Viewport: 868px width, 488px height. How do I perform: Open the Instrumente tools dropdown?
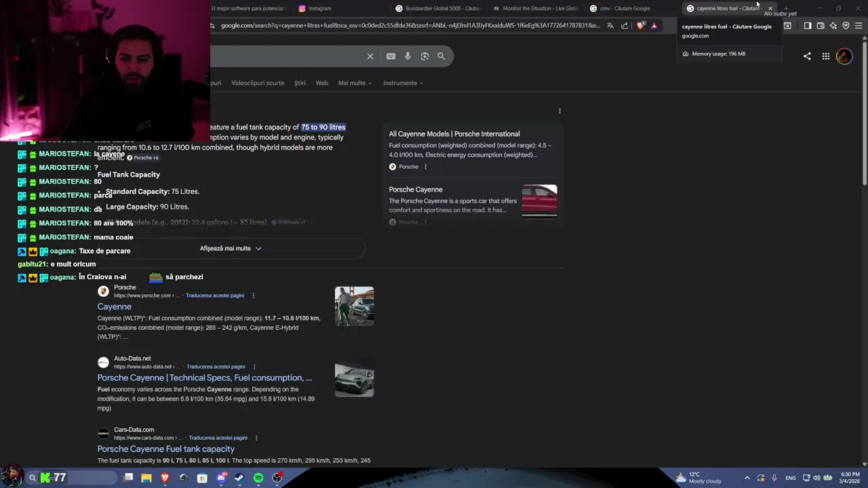(403, 83)
